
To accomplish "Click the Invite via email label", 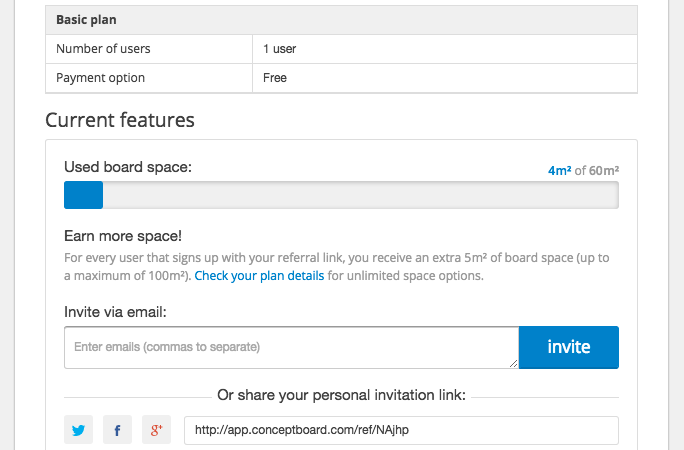I will coord(115,312).
